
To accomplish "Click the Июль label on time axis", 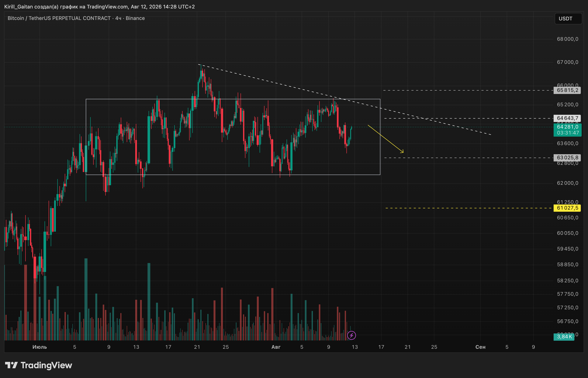I will tap(39, 347).
